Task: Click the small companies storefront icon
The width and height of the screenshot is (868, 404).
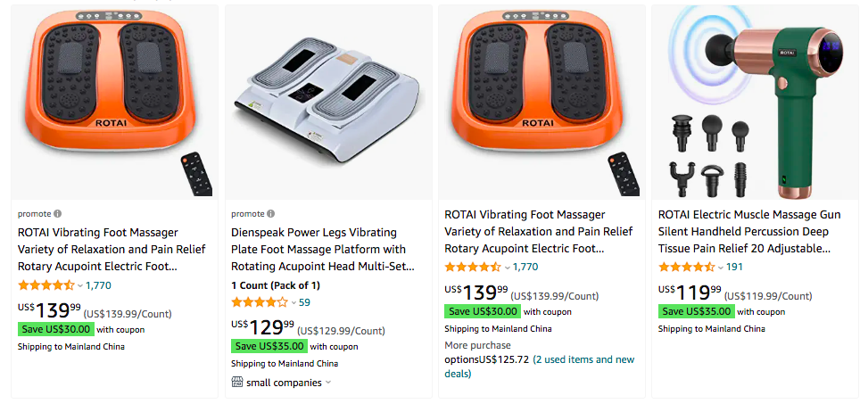Action: tap(237, 383)
